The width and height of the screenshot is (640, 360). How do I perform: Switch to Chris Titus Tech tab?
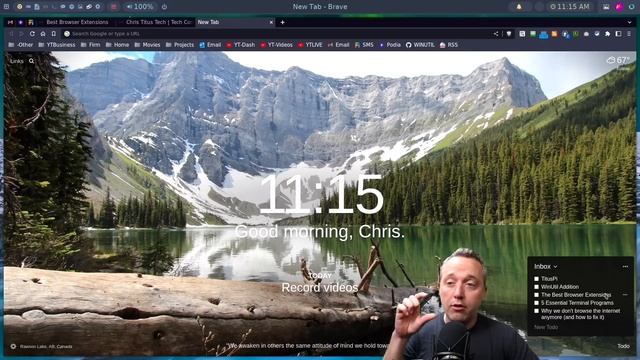tap(158, 22)
